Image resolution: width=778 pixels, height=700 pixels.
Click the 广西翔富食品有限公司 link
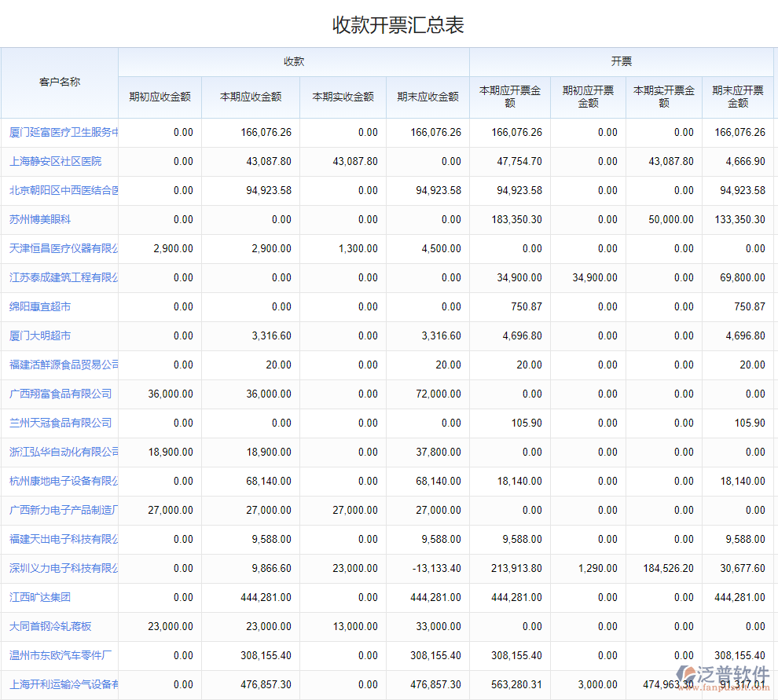[61, 394]
